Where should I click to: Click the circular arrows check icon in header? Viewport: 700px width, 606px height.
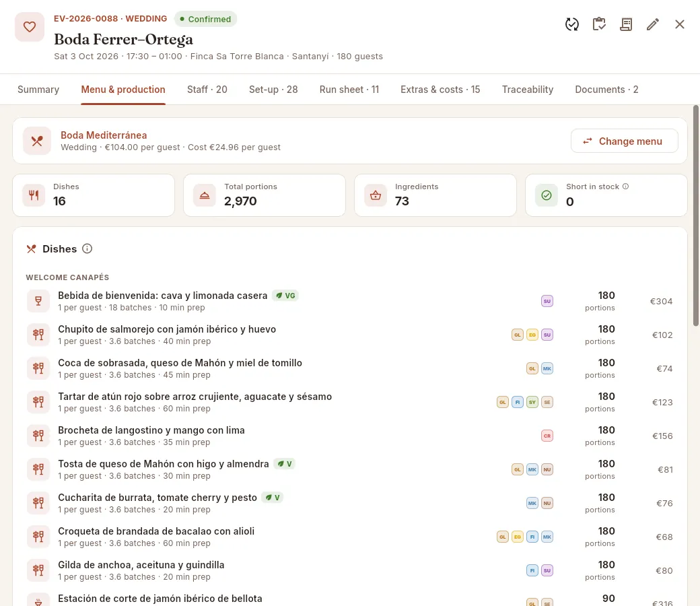572,24
